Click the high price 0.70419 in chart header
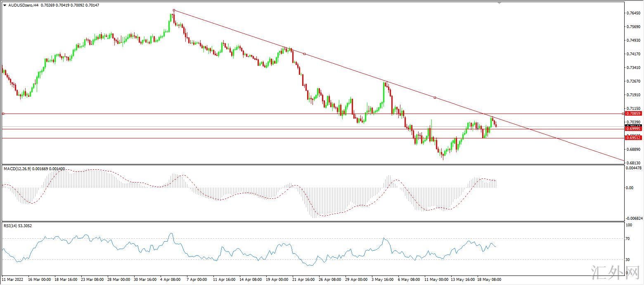 pyautogui.click(x=63, y=5)
